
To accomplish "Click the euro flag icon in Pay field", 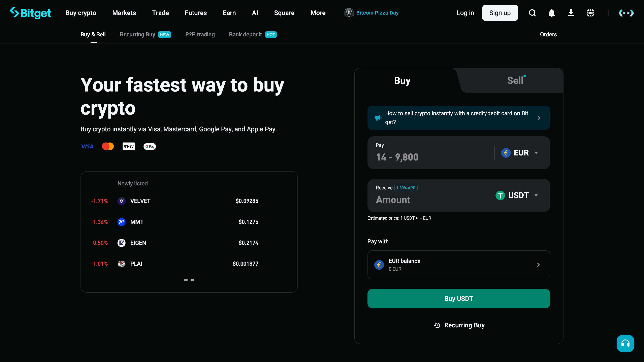I will point(506,153).
